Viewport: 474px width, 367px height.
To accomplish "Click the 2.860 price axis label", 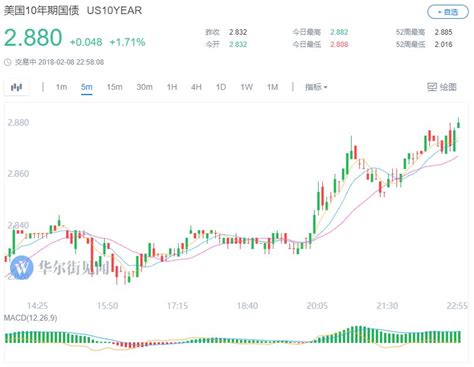I will (18, 174).
